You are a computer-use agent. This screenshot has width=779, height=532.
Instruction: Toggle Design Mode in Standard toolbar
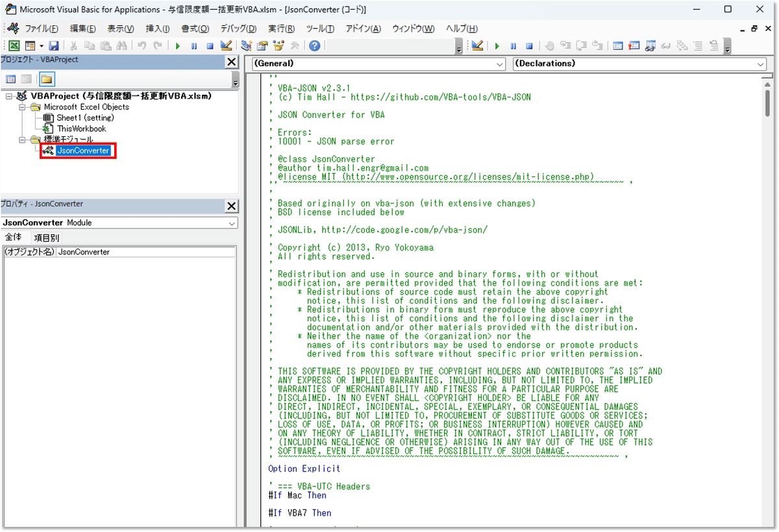(x=226, y=46)
